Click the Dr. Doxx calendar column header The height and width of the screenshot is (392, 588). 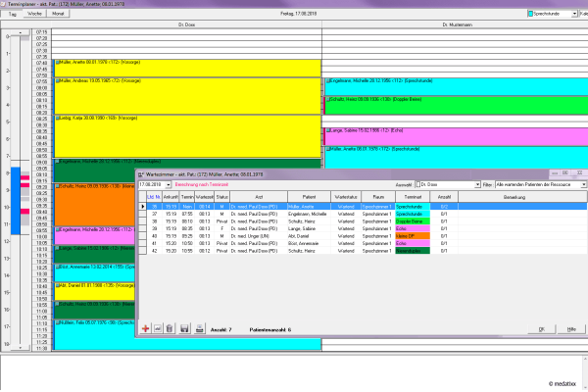coord(187,24)
